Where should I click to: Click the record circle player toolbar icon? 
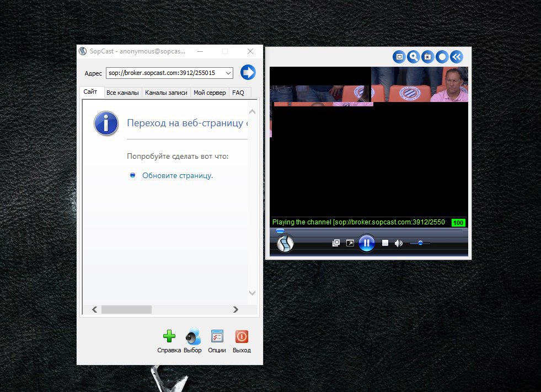pos(442,57)
